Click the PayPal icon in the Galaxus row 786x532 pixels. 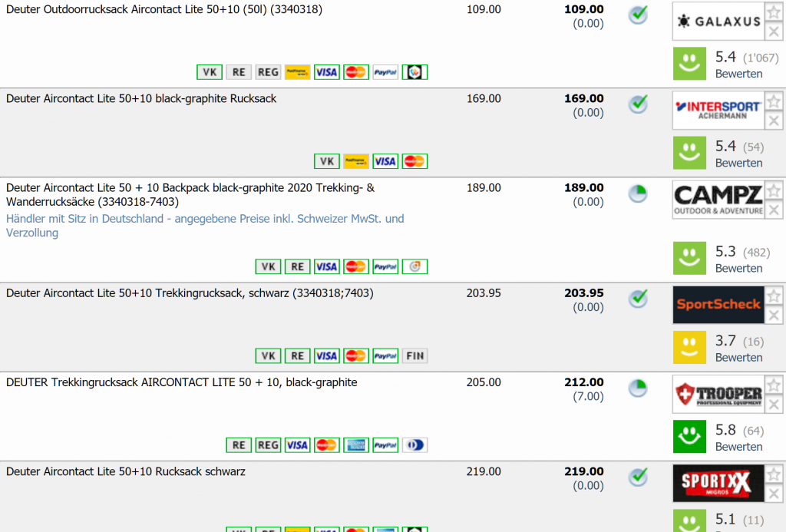(x=385, y=72)
